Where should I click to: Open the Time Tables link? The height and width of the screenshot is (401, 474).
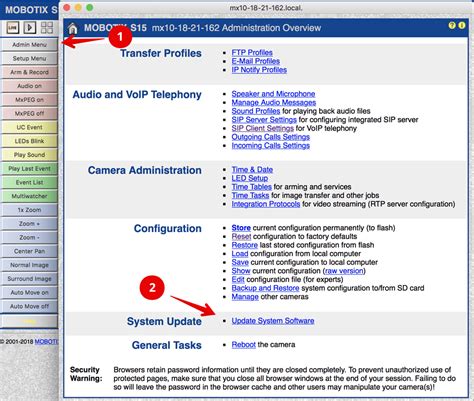[x=252, y=187]
